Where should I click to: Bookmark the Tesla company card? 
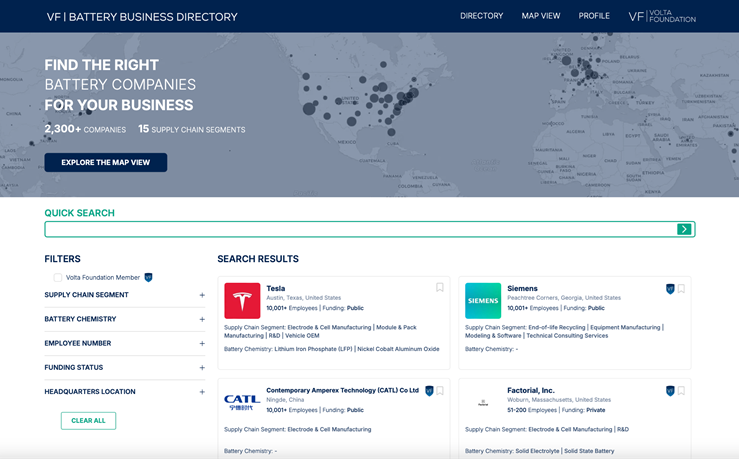click(x=440, y=287)
